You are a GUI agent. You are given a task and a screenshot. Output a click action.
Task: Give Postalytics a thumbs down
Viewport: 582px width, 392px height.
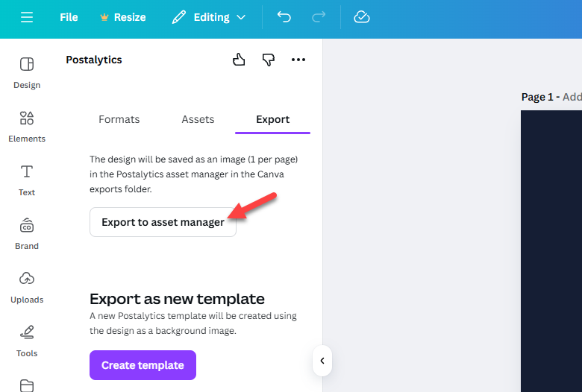(x=269, y=60)
